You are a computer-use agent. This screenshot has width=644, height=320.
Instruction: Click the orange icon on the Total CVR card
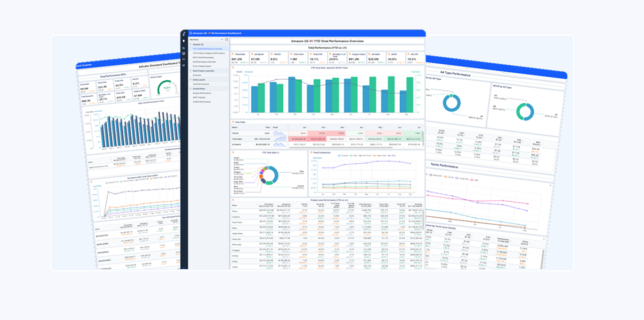point(311,54)
